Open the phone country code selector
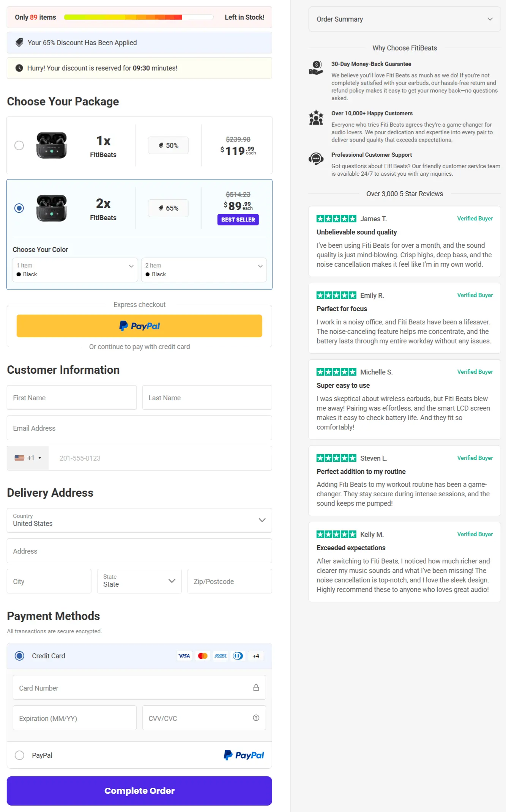Image resolution: width=506 pixels, height=812 pixels. [x=28, y=458]
